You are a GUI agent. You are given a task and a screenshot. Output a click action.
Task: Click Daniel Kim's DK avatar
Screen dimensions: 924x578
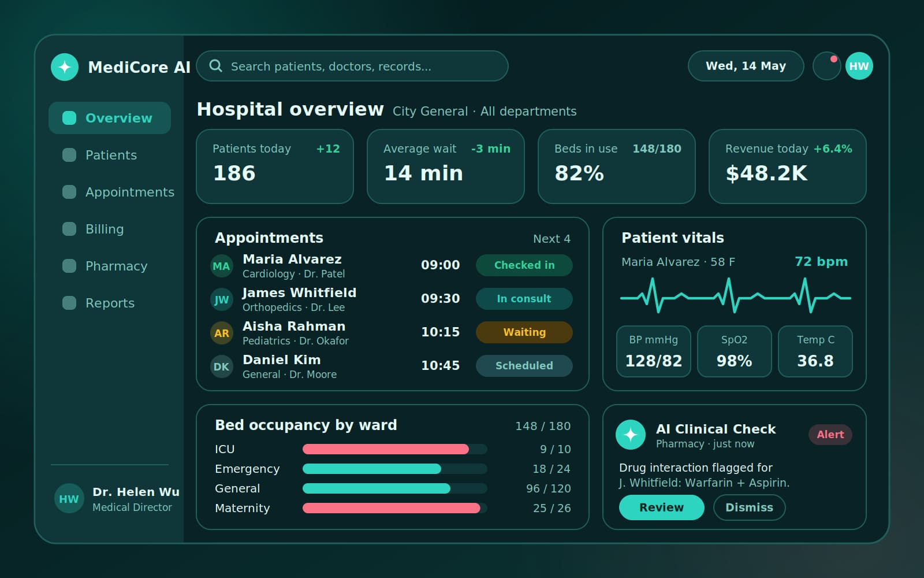(221, 366)
